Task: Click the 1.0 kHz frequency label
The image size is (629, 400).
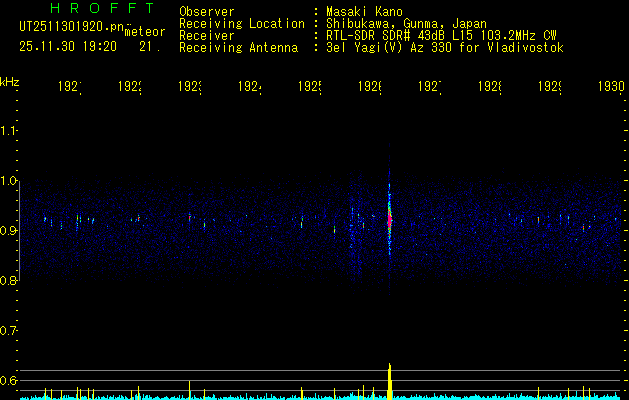Action: [9, 181]
